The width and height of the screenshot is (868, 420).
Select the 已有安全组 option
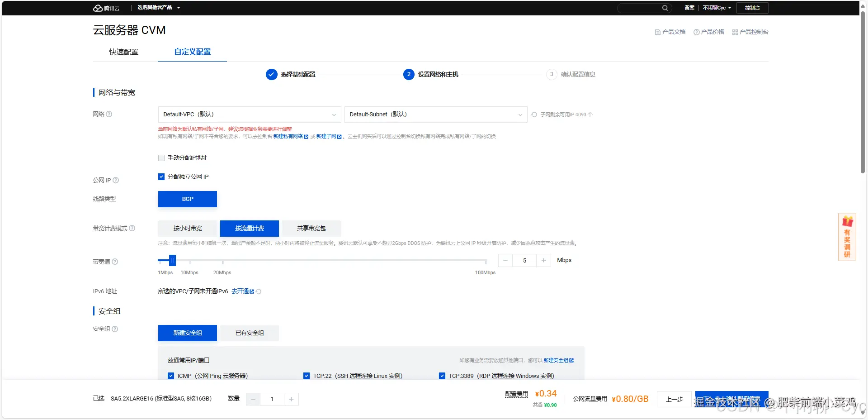click(250, 333)
